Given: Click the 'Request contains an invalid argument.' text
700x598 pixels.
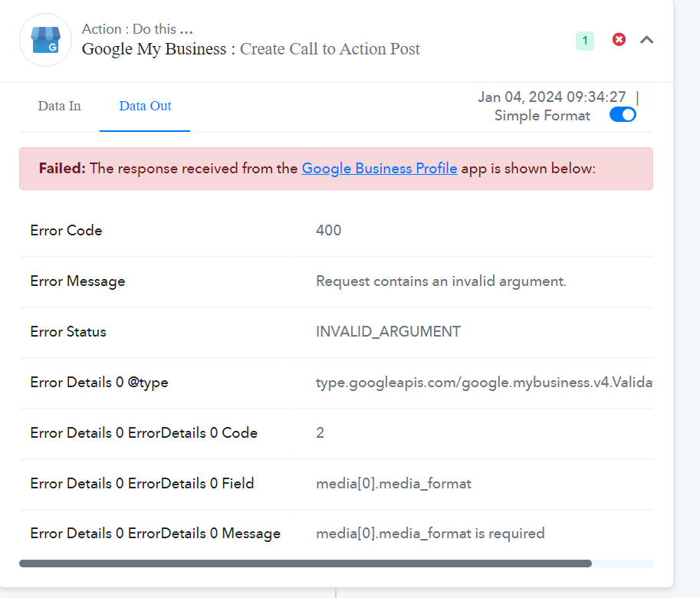Looking at the screenshot, I should point(441,281).
